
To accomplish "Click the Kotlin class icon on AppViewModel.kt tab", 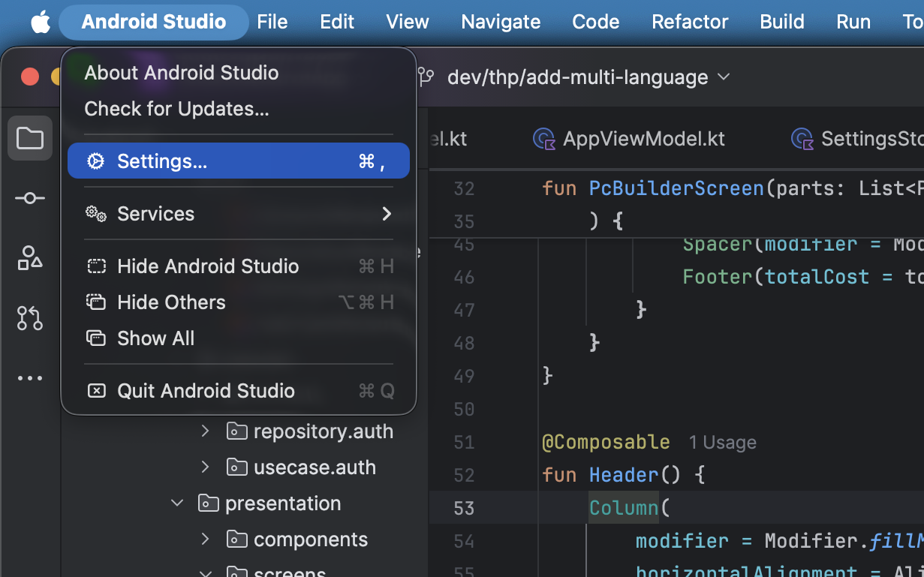I will pyautogui.click(x=543, y=139).
